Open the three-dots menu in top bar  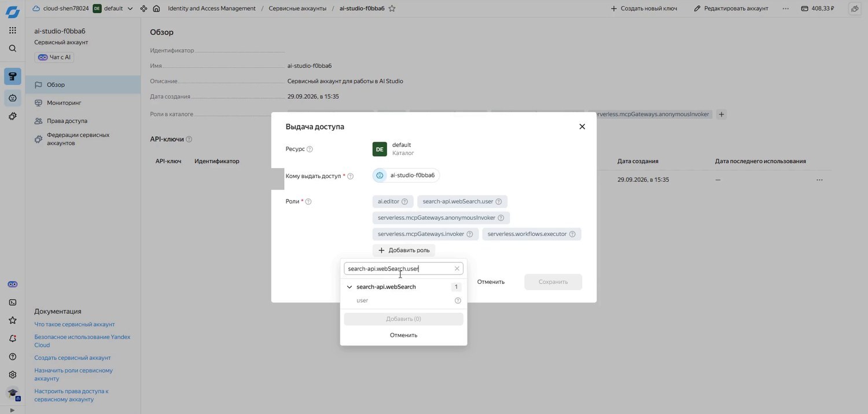785,9
